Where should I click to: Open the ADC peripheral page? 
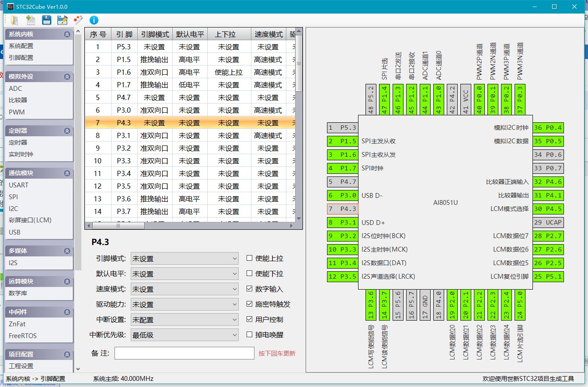point(15,88)
